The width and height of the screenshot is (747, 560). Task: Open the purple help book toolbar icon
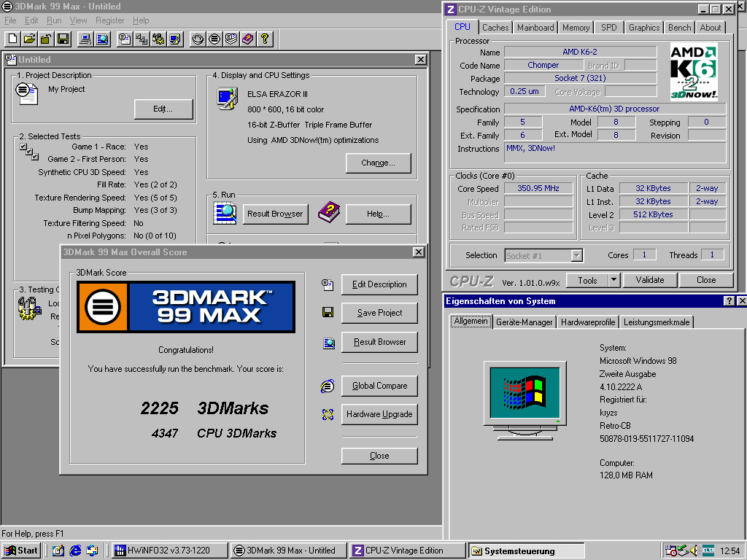click(248, 39)
